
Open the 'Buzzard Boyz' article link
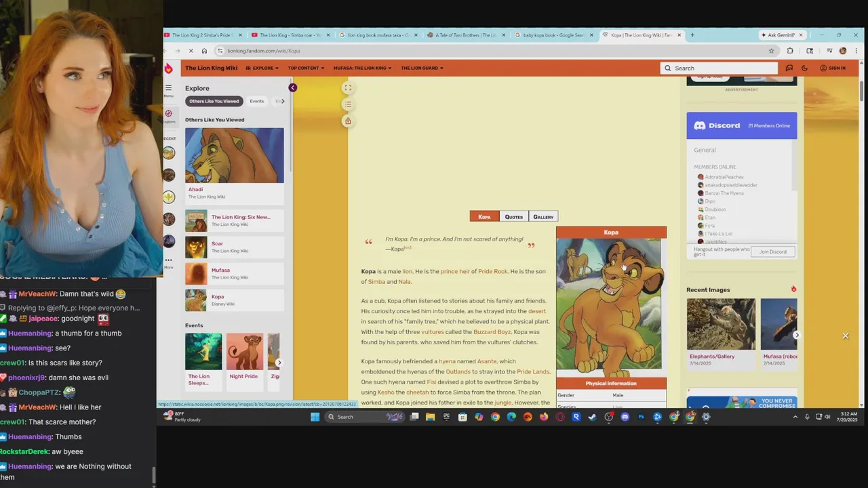(492, 331)
